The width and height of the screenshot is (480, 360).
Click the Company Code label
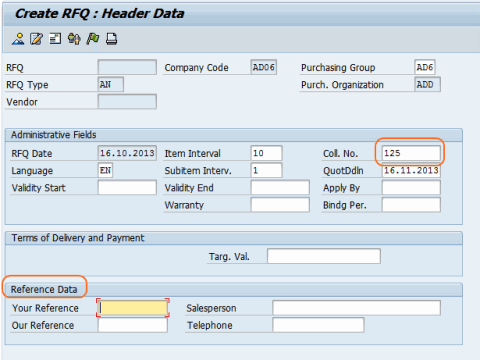pos(196,68)
